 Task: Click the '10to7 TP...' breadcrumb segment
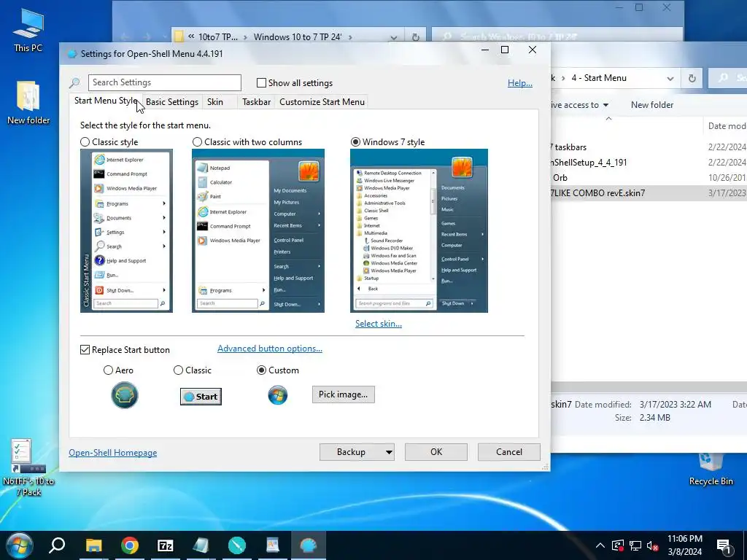[217, 36]
